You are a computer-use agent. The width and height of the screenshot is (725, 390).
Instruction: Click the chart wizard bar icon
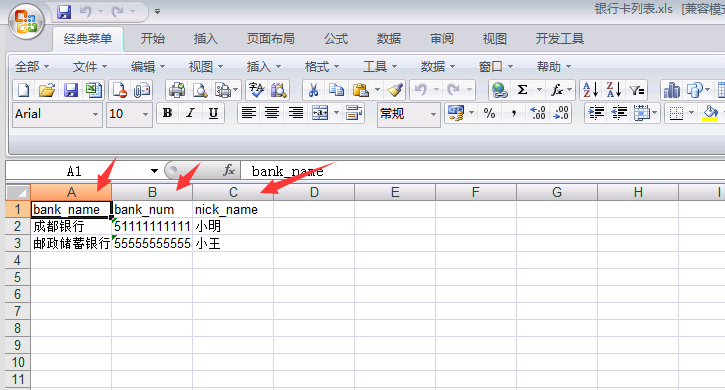click(671, 90)
